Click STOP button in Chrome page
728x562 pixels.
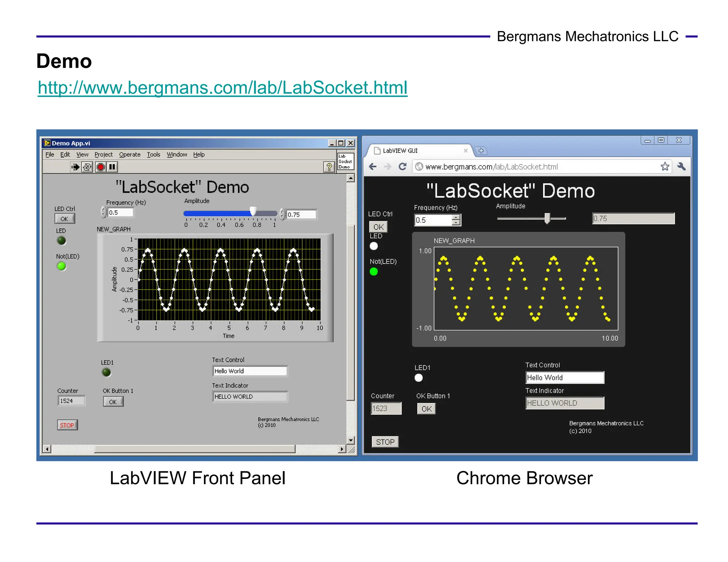[x=385, y=442]
